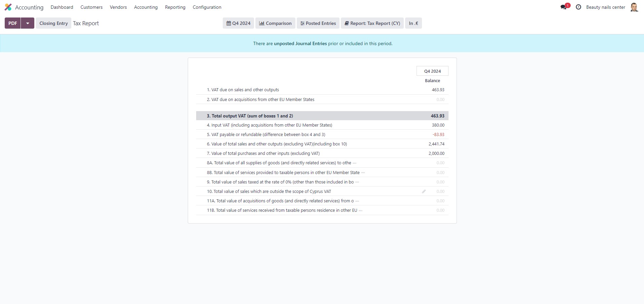Screen dimensions: 644x304
Task: Open the Configuration menu
Action: [x=207, y=7]
